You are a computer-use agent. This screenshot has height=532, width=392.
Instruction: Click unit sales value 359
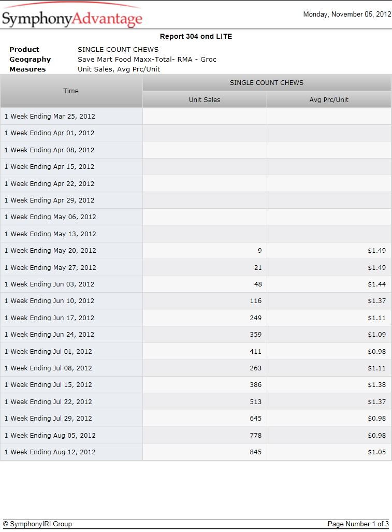(x=256, y=335)
